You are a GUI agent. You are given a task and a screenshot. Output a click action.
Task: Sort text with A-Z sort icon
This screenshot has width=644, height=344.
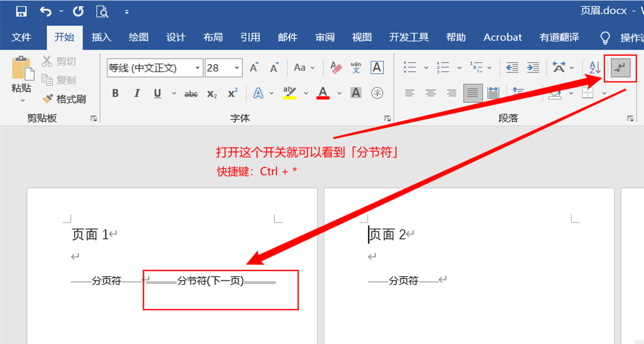click(595, 68)
